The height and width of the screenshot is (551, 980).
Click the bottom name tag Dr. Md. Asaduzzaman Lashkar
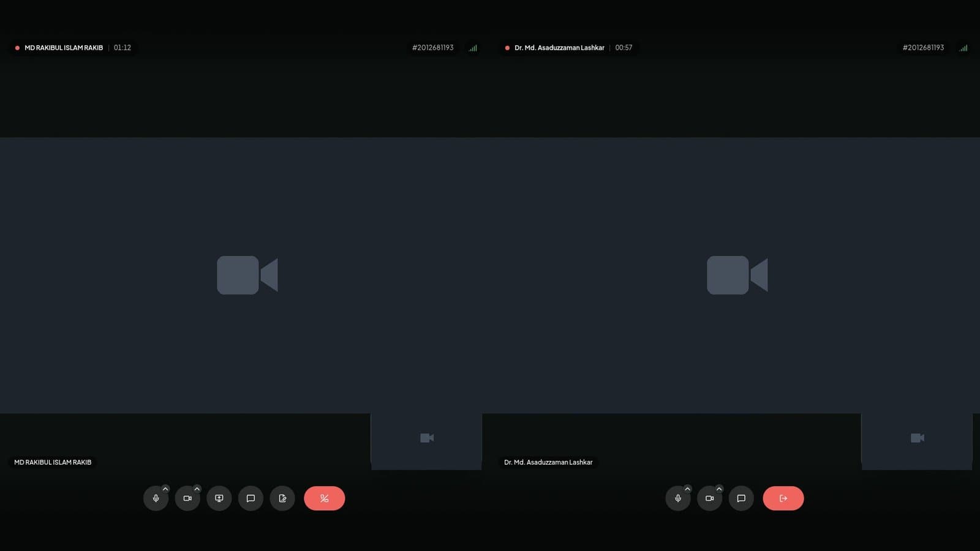(x=548, y=462)
